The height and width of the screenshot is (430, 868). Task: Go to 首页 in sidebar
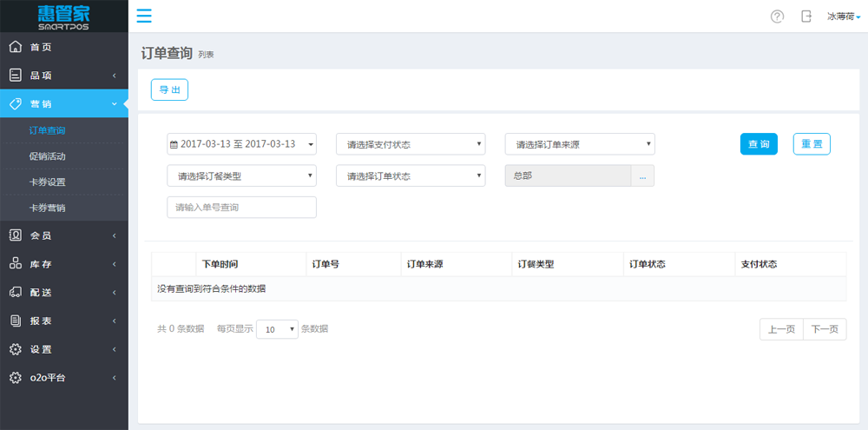point(64,47)
